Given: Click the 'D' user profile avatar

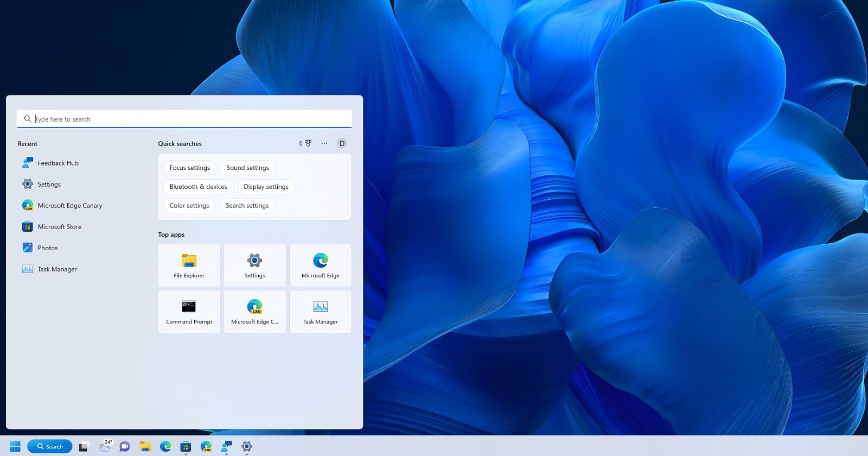Looking at the screenshot, I should click(x=342, y=143).
